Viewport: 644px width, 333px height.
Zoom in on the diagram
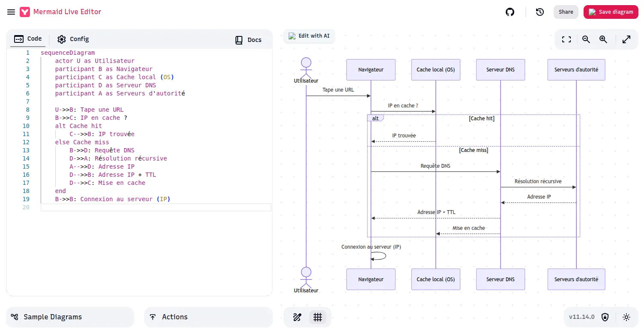603,39
